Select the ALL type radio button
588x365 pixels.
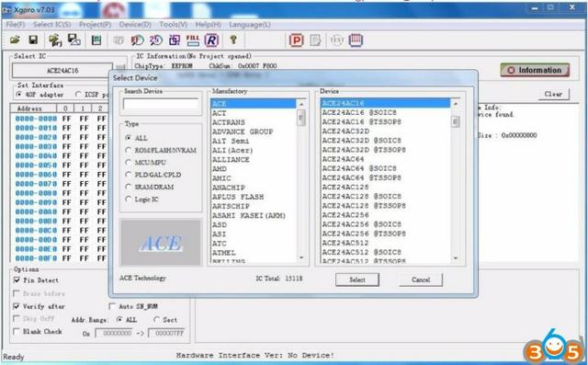point(129,138)
